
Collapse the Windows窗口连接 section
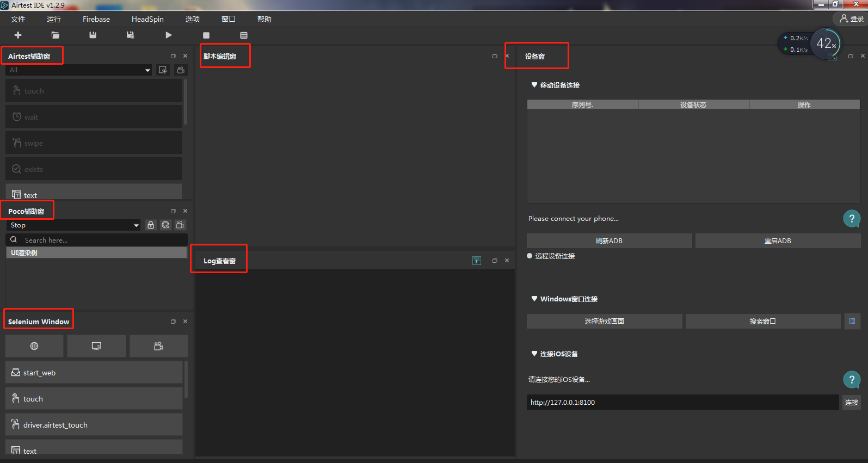(x=534, y=299)
